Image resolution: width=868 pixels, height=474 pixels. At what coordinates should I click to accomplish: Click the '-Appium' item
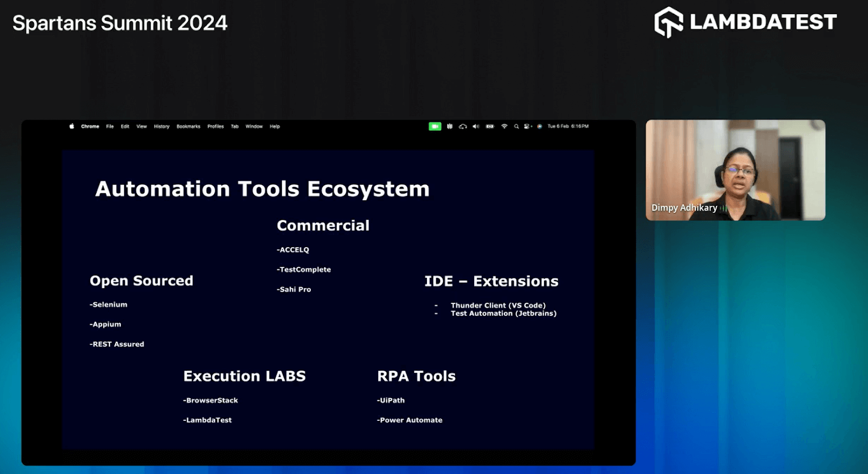(x=105, y=324)
